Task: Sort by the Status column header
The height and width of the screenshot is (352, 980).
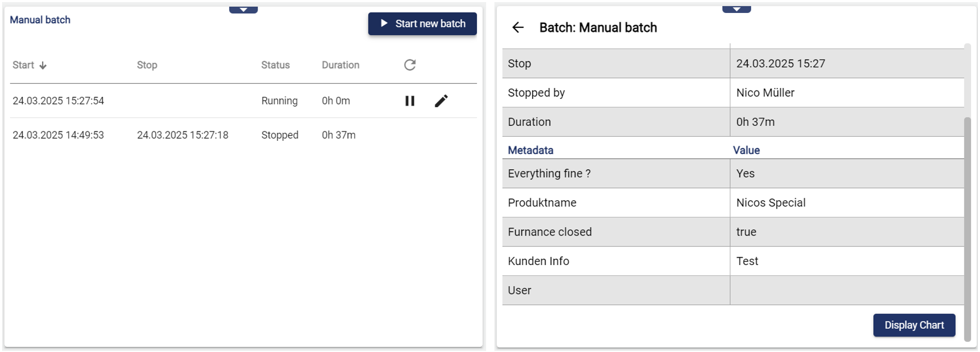Action: 275,65
